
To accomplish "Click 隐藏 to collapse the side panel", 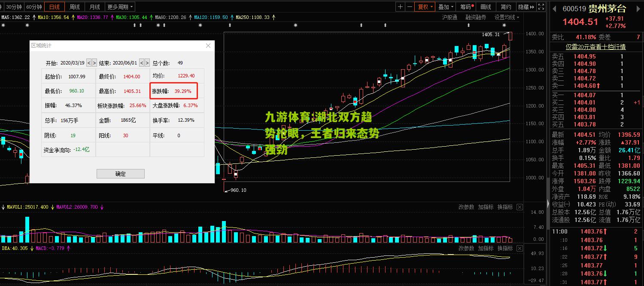I will coord(526,7).
